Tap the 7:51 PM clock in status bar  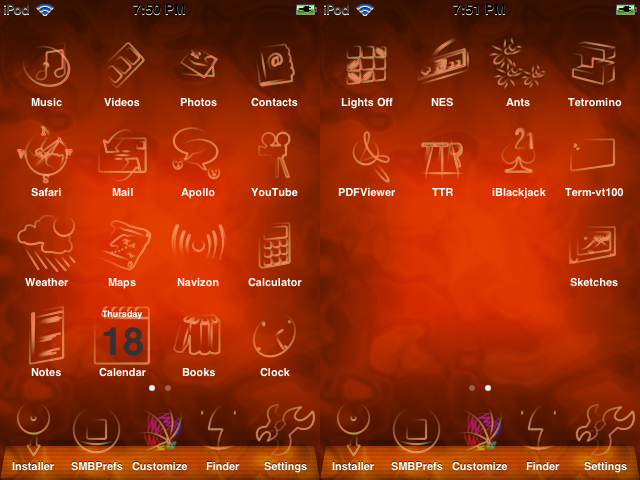479,10
